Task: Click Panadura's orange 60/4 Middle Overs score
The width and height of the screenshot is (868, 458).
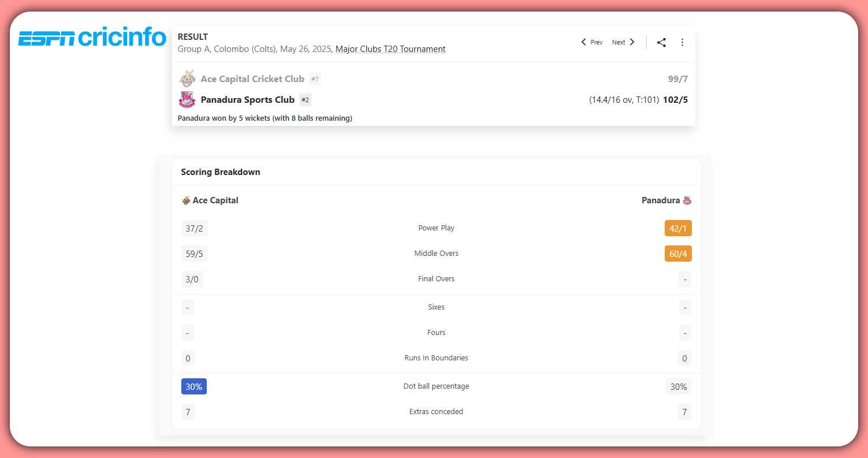Action: coord(677,254)
